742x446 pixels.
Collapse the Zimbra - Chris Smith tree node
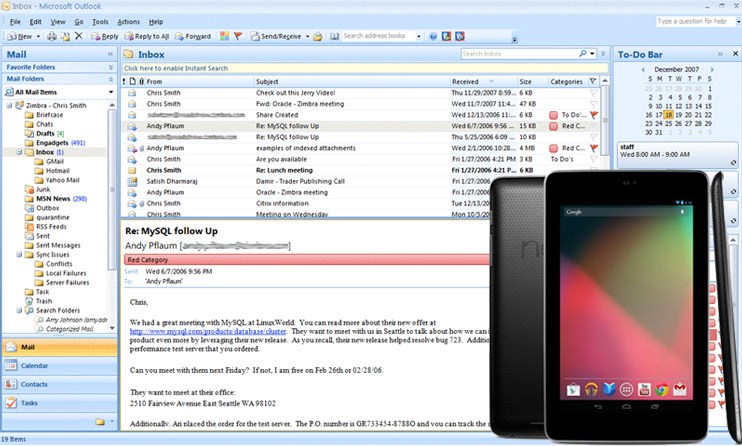pyautogui.click(x=9, y=106)
